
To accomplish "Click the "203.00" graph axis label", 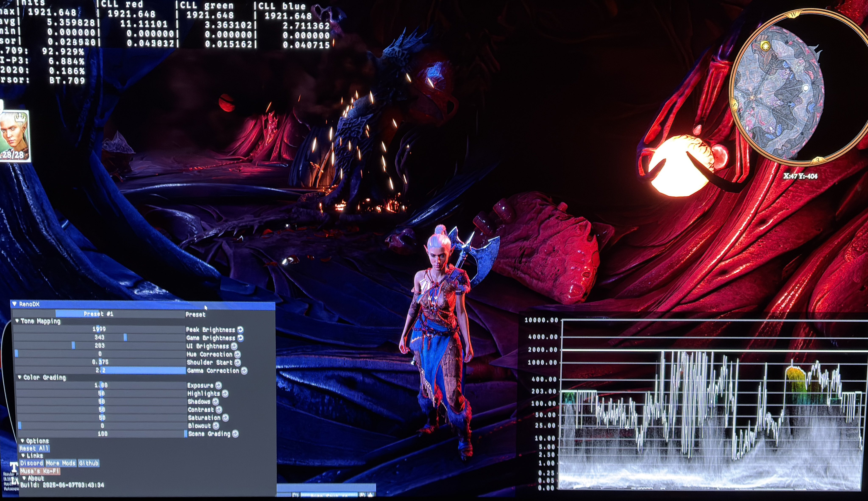I will coord(544,391).
